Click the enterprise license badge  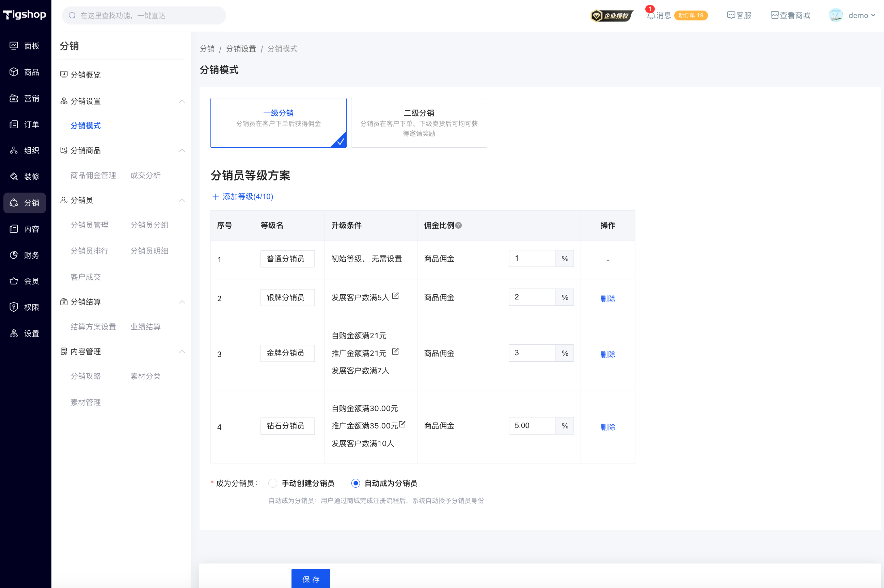pyautogui.click(x=612, y=15)
